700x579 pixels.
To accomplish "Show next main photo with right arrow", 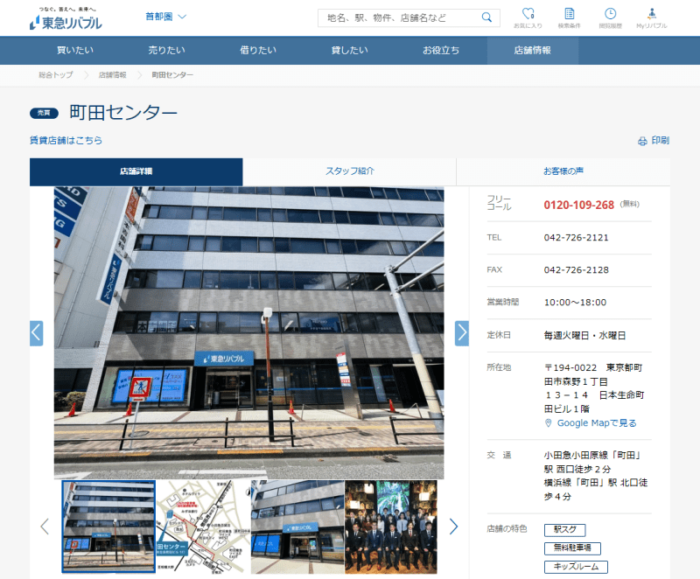I will tap(462, 333).
